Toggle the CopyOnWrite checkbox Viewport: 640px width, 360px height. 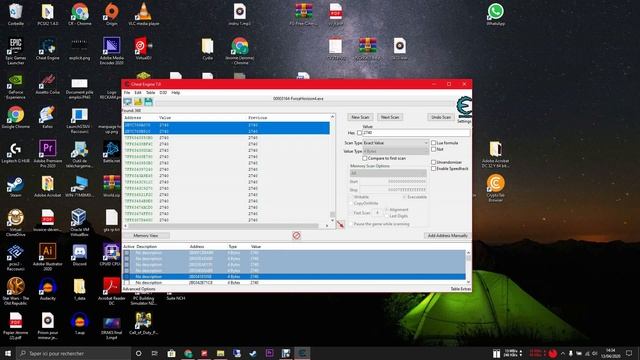point(351,203)
